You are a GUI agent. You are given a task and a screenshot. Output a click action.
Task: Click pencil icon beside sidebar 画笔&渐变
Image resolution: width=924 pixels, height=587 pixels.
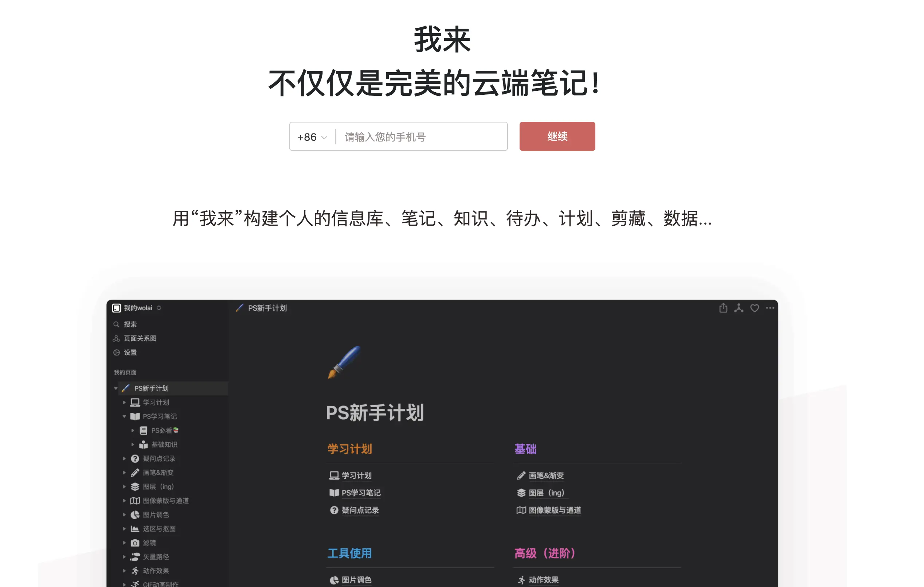[x=135, y=473]
